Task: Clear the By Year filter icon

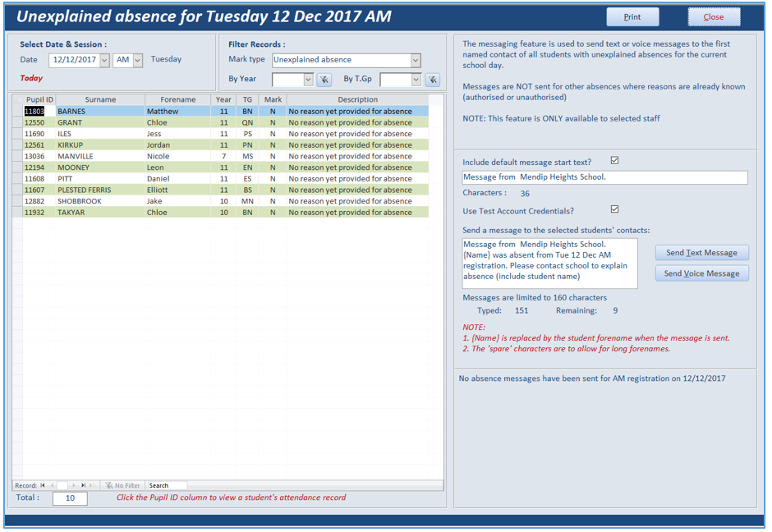Action: point(324,80)
